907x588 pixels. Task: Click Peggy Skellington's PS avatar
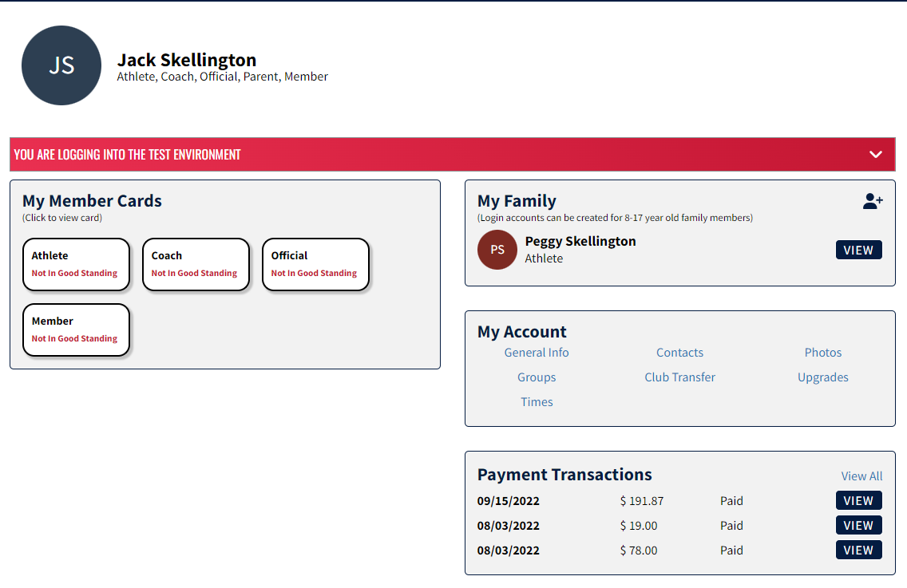[x=497, y=250]
